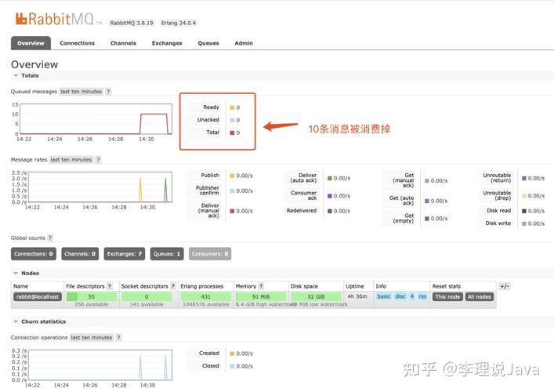Click 'Erlang 24.0.4' version label
The image size is (554, 392).
179,23
